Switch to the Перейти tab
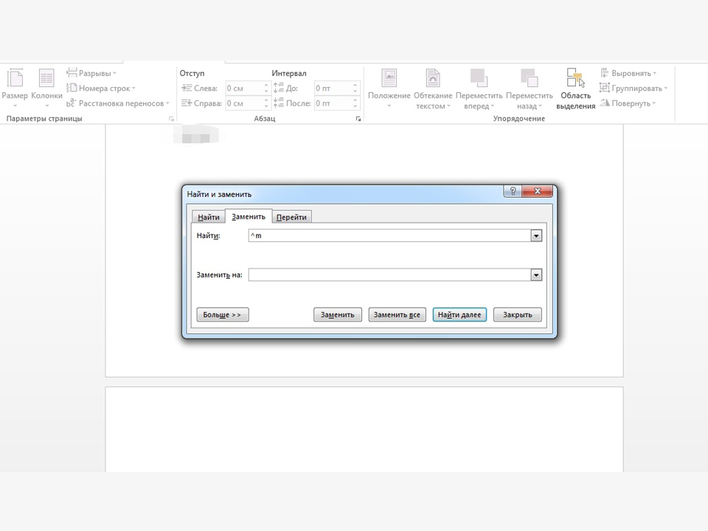 click(x=291, y=217)
